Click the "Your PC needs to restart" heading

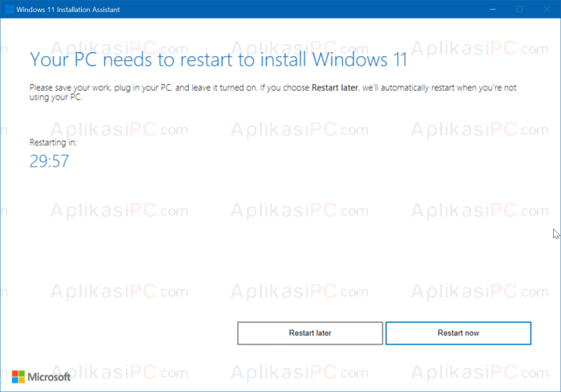pos(218,59)
